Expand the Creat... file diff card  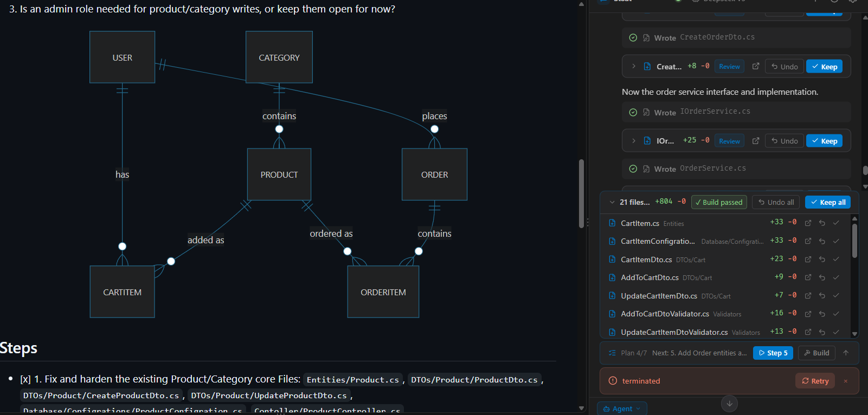click(633, 66)
